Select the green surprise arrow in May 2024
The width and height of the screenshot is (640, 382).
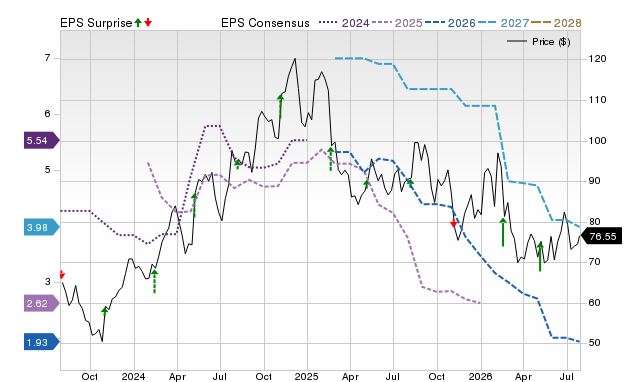coord(194,205)
